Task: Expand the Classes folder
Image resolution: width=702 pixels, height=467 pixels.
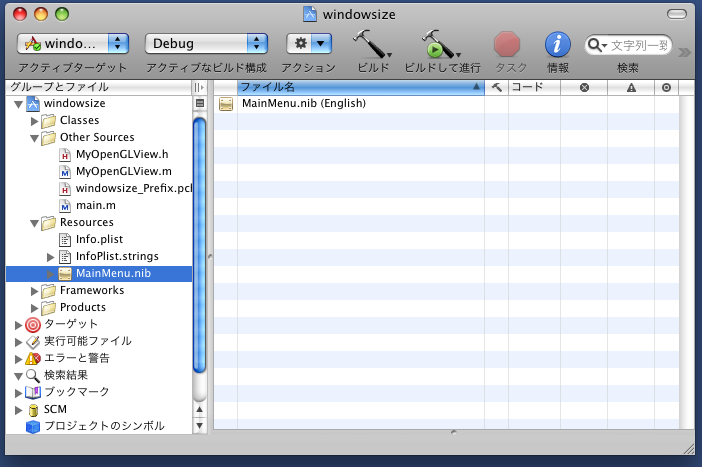Action: [x=35, y=121]
